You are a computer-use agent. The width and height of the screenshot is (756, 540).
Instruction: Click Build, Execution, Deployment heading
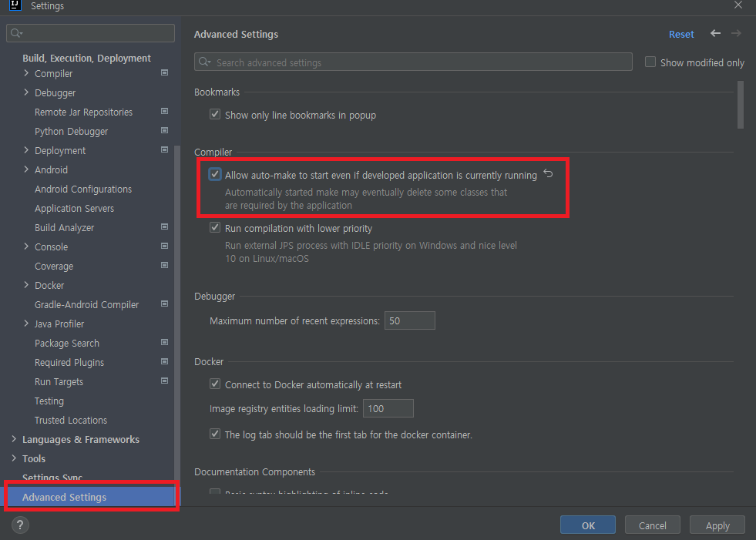pos(87,58)
